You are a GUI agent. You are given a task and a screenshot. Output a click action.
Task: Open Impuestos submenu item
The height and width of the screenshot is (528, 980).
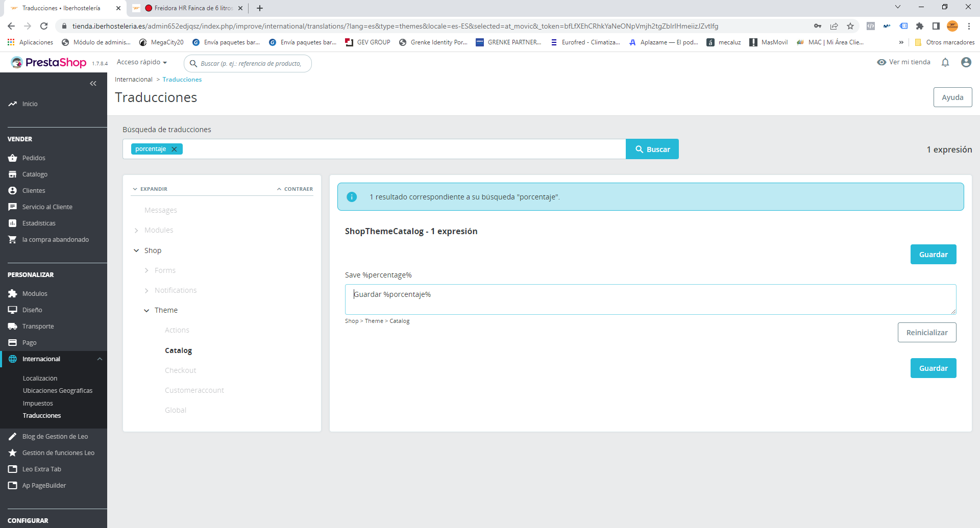coord(38,404)
